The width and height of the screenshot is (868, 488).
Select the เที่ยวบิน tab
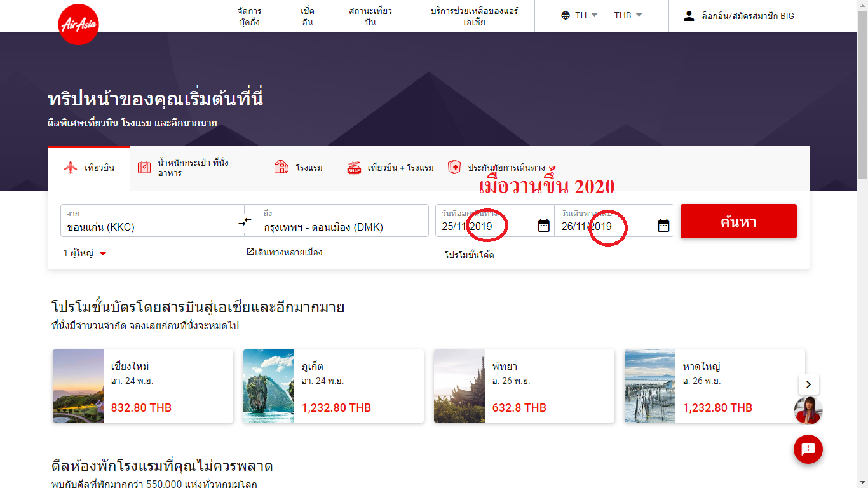coord(89,168)
